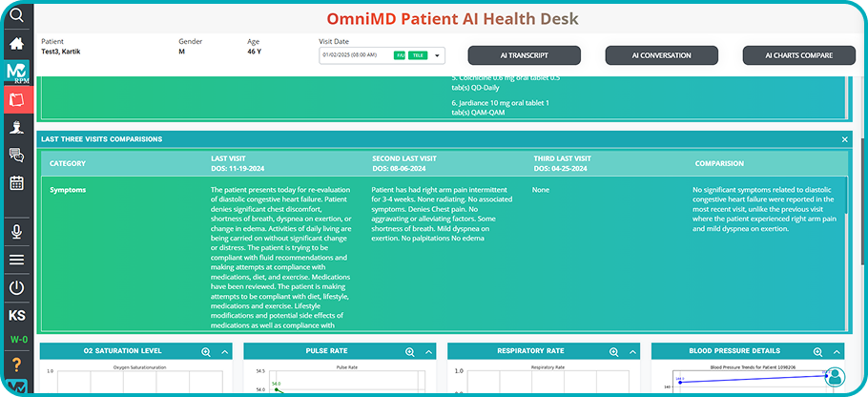Click the green W-0 indicator

coord(18,340)
